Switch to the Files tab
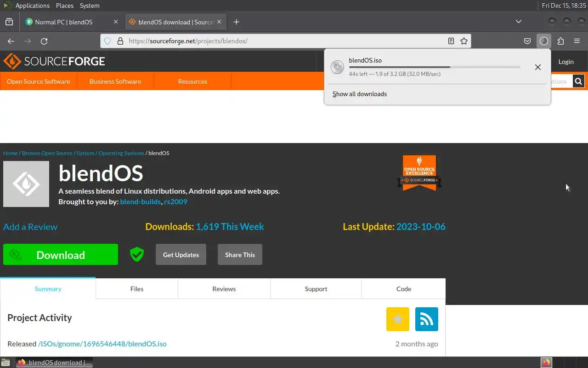Viewport: 588px width, 368px height. point(137,289)
